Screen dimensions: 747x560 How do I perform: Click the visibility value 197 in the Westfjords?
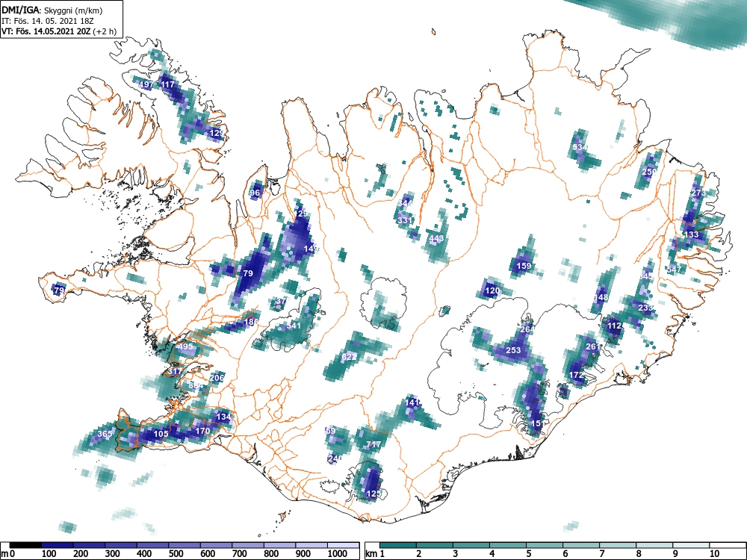point(146,85)
